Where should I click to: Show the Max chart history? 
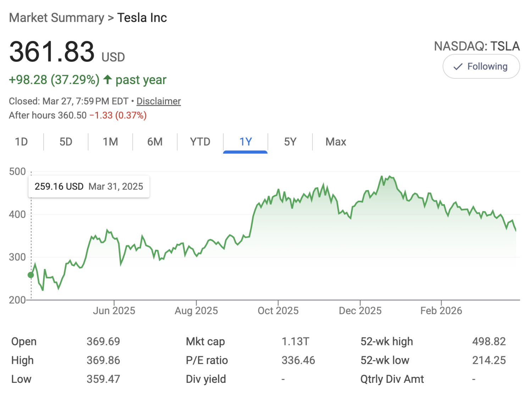pyautogui.click(x=335, y=141)
